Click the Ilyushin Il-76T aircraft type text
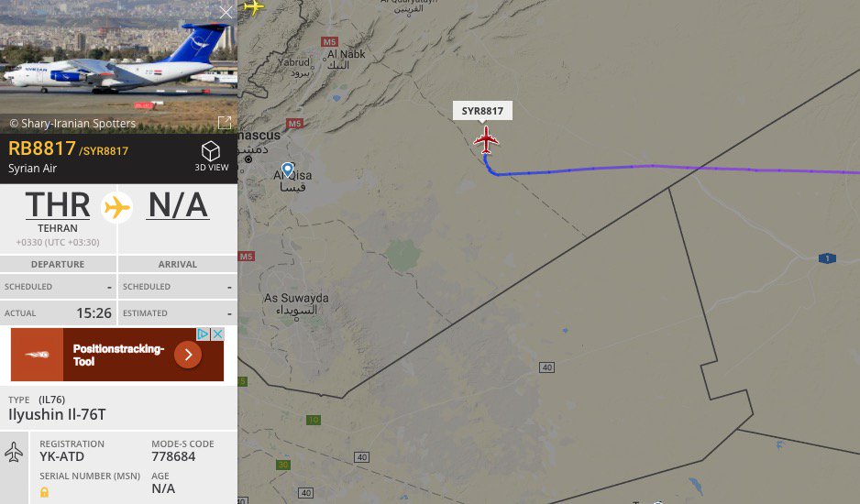The image size is (860, 504). coord(57,414)
